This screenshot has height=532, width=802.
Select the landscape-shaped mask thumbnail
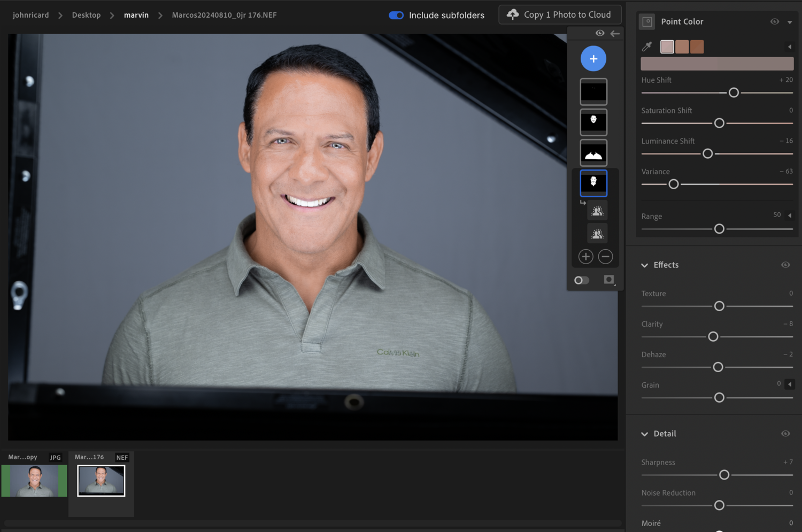point(593,153)
